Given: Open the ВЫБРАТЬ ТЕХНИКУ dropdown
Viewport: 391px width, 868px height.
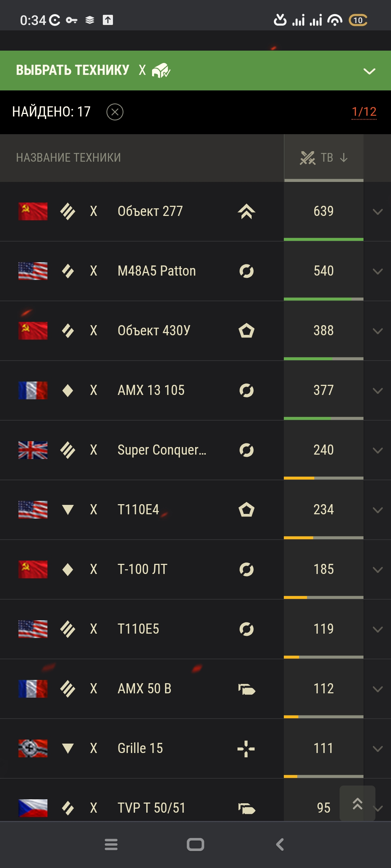Looking at the screenshot, I should pos(369,71).
